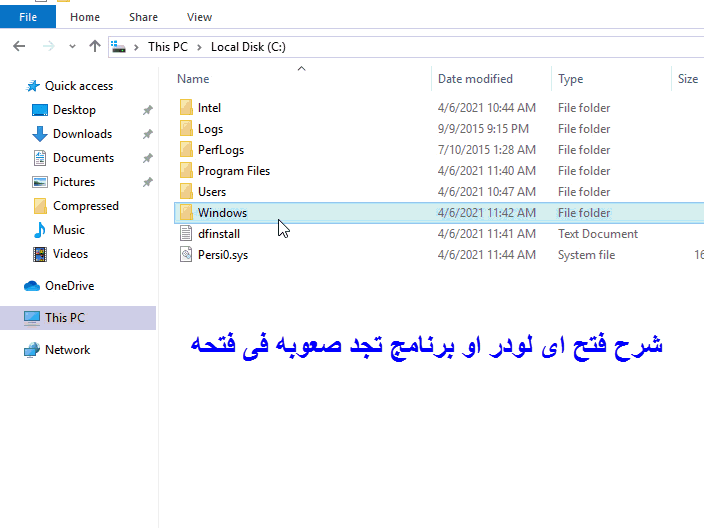This screenshot has width=704, height=528.
Task: Open Downloads label in Quick access
Action: [83, 134]
